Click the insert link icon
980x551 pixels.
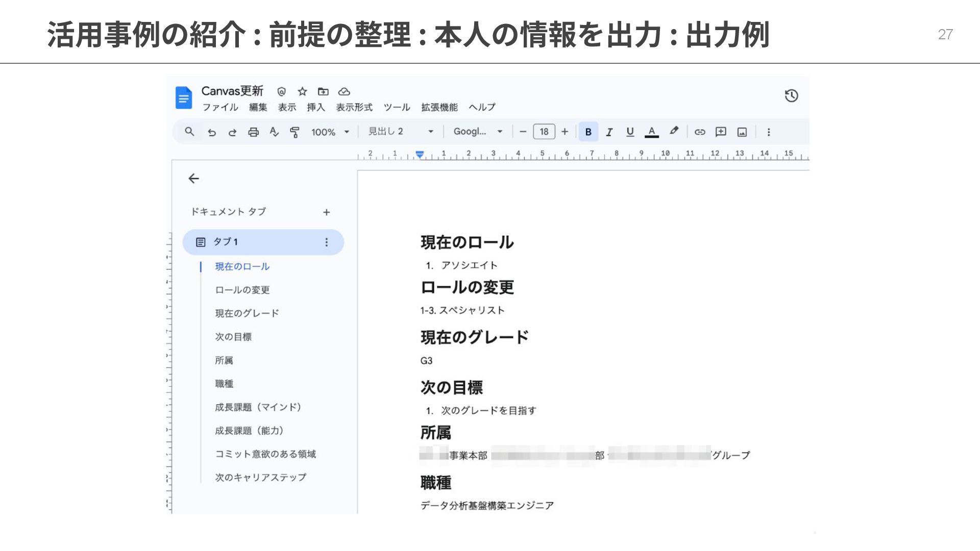(700, 132)
